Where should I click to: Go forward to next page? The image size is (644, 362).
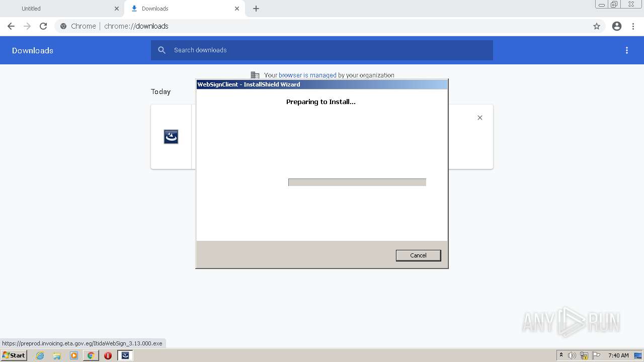(x=27, y=26)
